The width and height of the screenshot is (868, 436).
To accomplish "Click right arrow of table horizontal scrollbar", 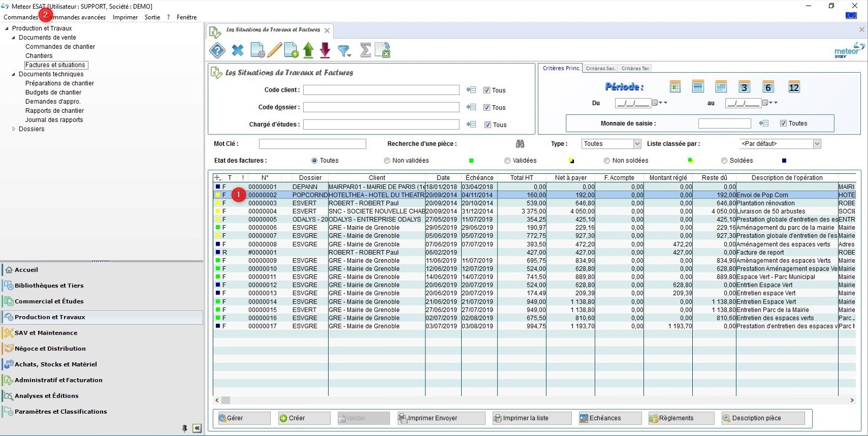I will point(852,400).
